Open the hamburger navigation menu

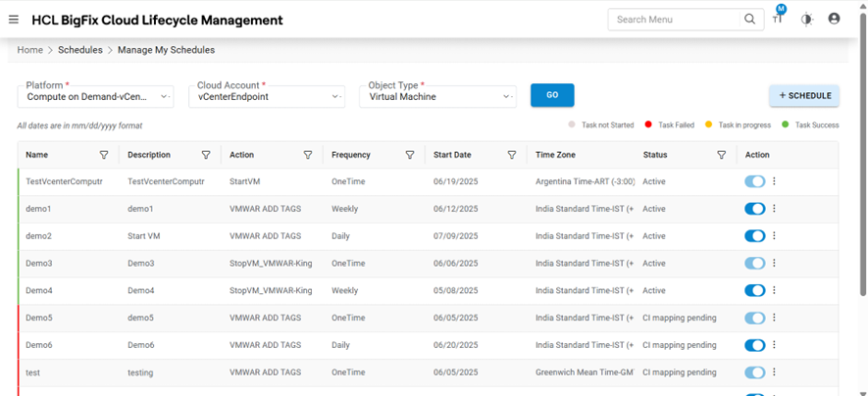click(14, 20)
